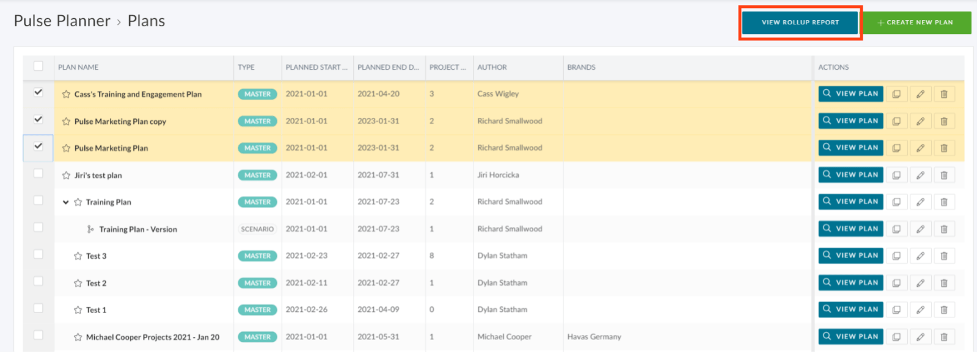Open the Training Plan - Version branch icon
The height and width of the screenshot is (354, 980).
coord(90,230)
